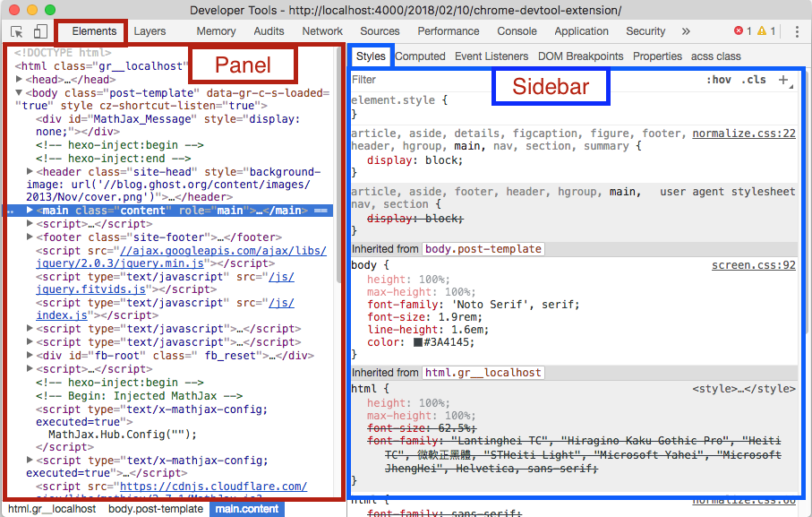
Task: Select html.gr__localhost breadcrumb
Action: 52,509
